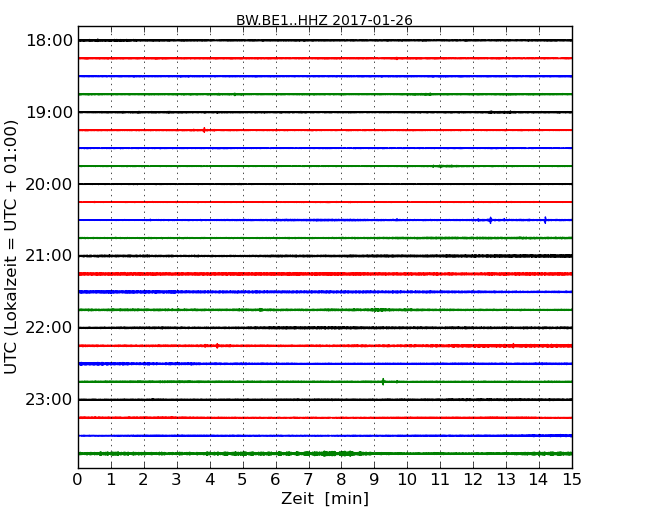Image resolution: width=650 pixels, height=520 pixels.
Task: Click the 19:00 time label
Action: [x=49, y=112]
